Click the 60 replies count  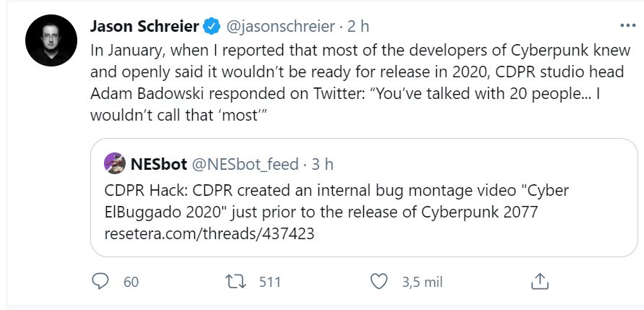click(x=131, y=282)
